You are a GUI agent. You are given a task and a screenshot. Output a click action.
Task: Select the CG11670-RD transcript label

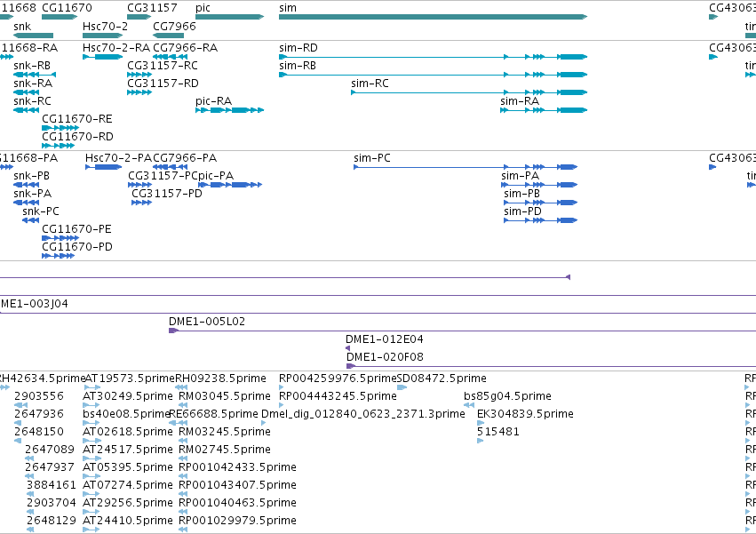tap(77, 137)
